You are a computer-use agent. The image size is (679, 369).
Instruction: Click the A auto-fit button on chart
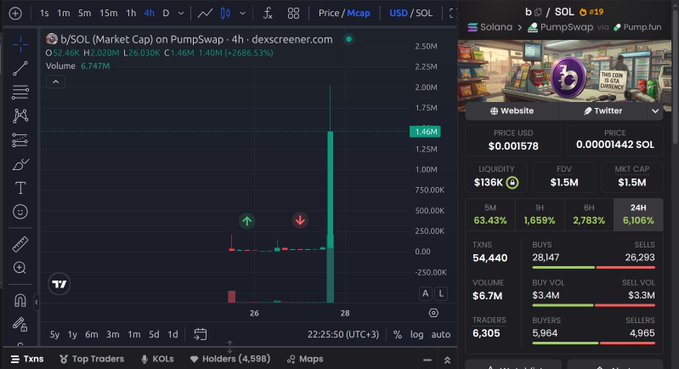click(425, 294)
